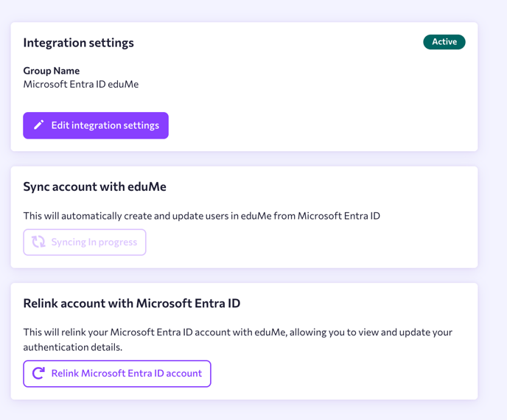Click the relink refresh arrow icon
Viewport: 507px width, 420px height.
(39, 374)
